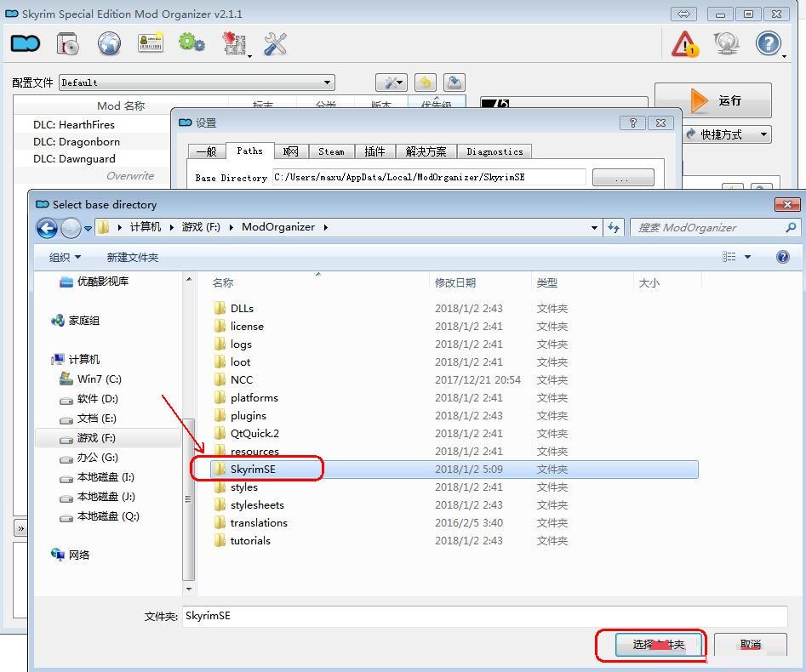Screen dimensions: 806x672
Task: Click the refresh icon beside address bar
Action: [x=614, y=227]
